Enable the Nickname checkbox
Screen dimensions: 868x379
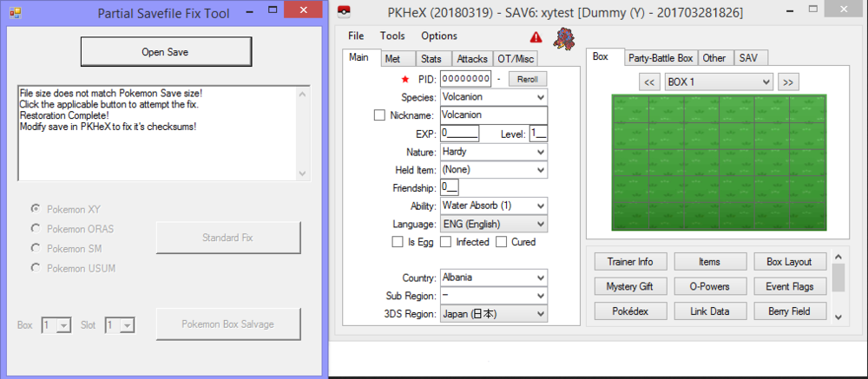click(x=379, y=114)
